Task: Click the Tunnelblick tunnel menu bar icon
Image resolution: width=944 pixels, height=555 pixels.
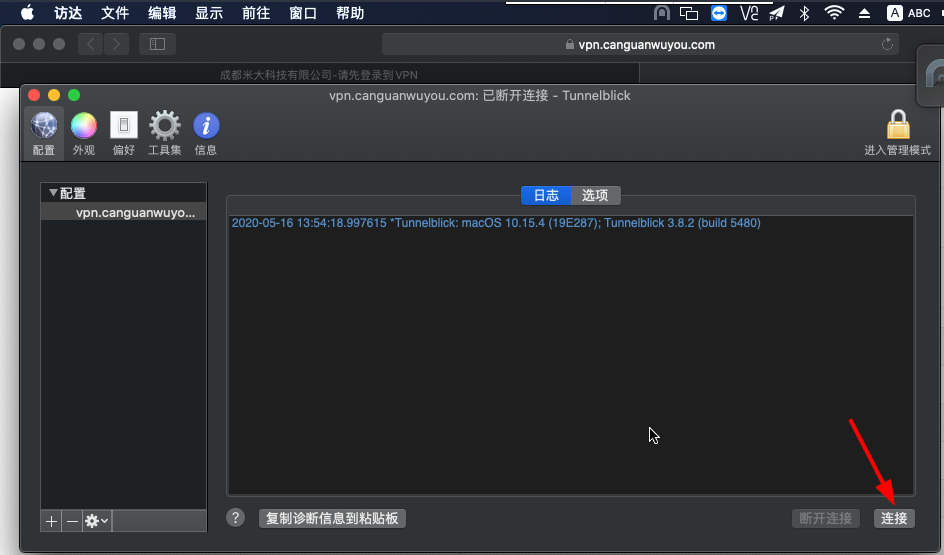Action: pyautogui.click(x=662, y=13)
